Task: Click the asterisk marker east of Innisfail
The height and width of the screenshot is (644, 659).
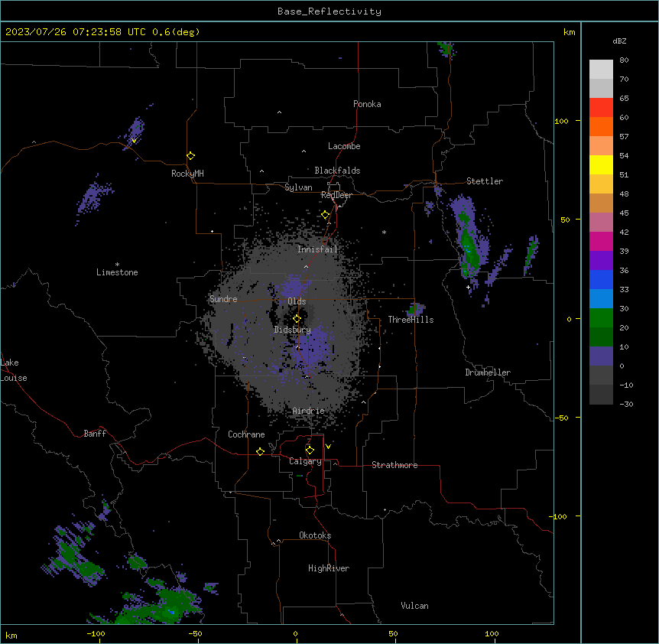Action: tap(384, 232)
